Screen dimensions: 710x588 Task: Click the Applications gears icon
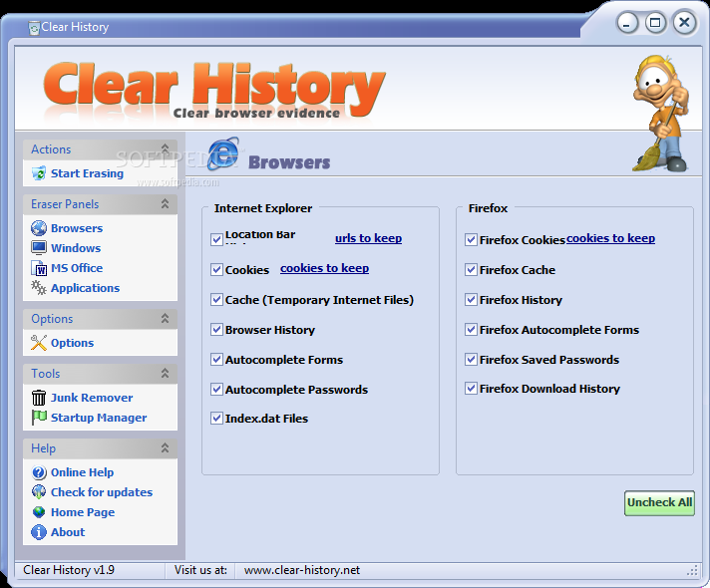pos(39,288)
